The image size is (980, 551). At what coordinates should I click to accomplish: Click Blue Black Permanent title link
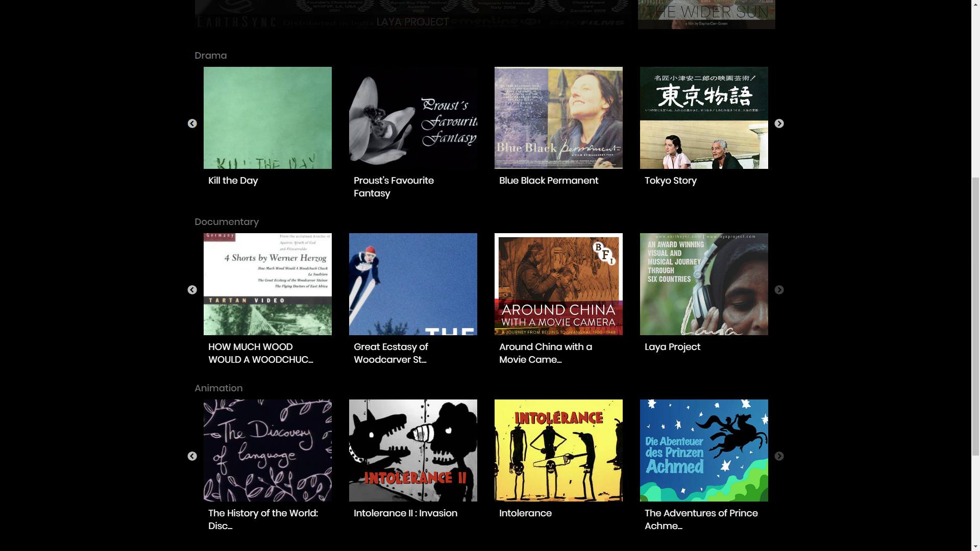coord(549,181)
